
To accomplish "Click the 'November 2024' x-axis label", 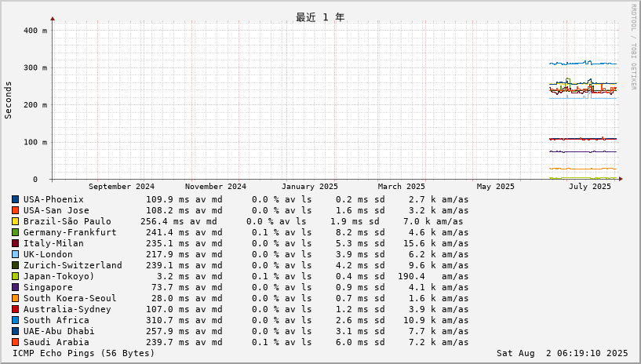I will pos(216,186).
